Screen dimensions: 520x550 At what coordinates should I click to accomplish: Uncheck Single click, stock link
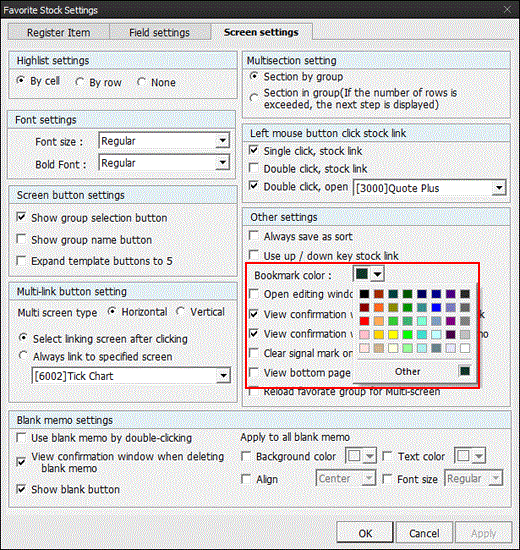[x=253, y=151]
